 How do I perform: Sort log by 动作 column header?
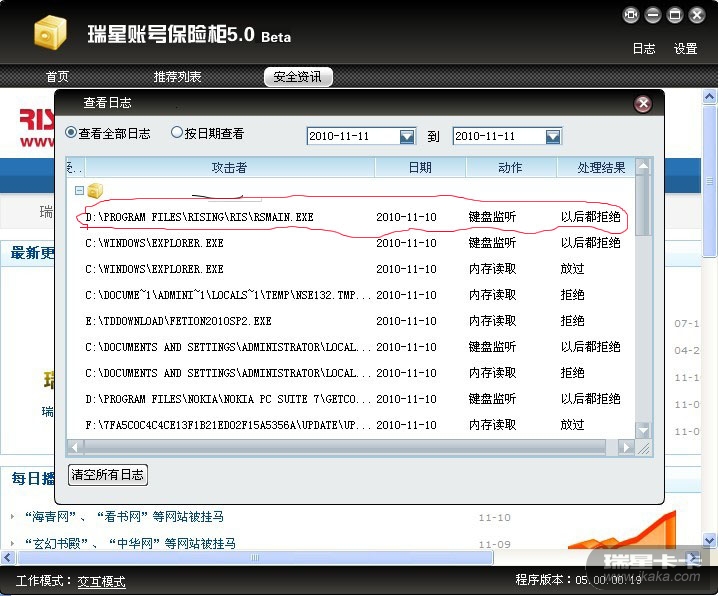pos(511,168)
